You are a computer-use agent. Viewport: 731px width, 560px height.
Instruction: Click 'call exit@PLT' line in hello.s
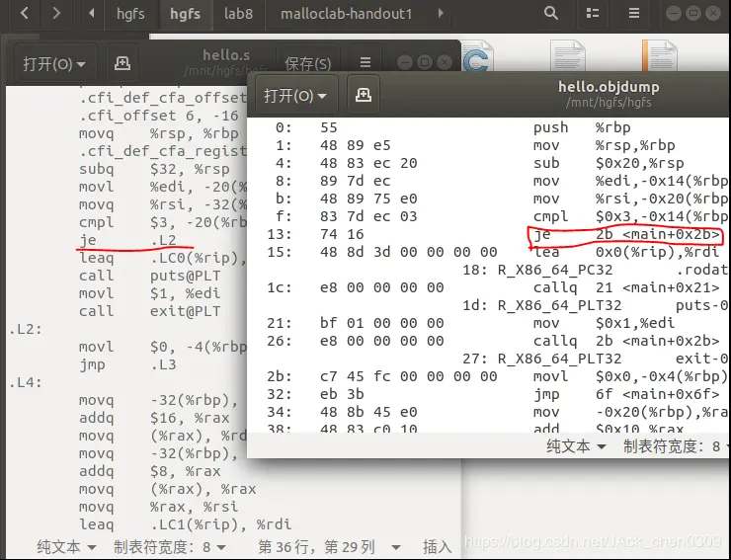click(149, 310)
